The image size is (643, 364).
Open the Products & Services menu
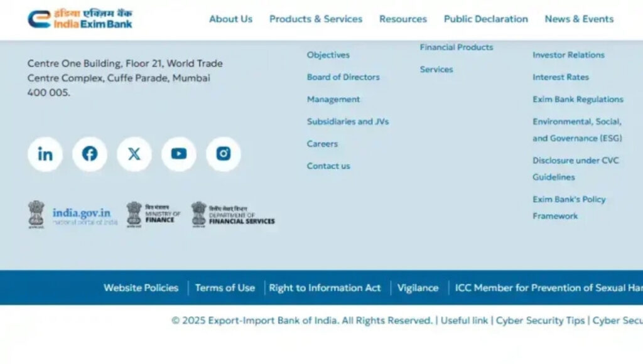tap(316, 19)
